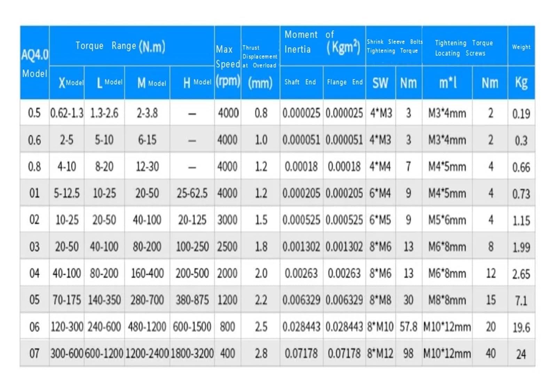Select torque cell "1200-2400"
The image size is (557, 392).
(x=147, y=354)
